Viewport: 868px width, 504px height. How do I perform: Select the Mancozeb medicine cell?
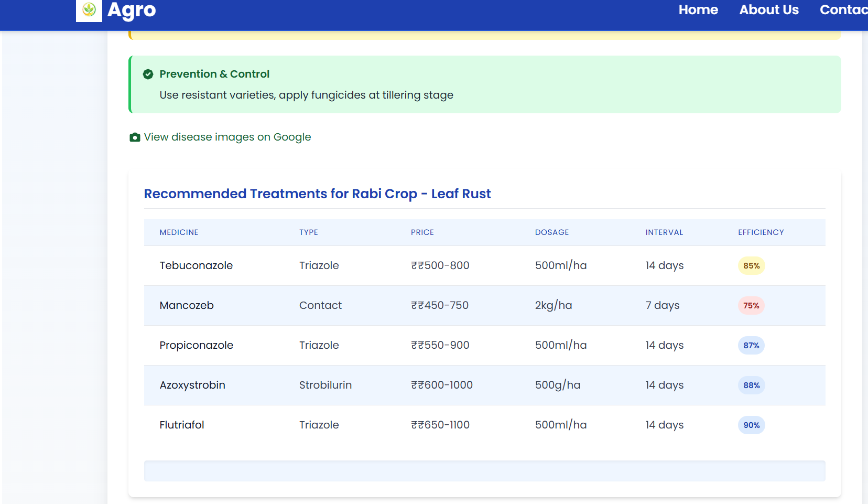pos(187,306)
